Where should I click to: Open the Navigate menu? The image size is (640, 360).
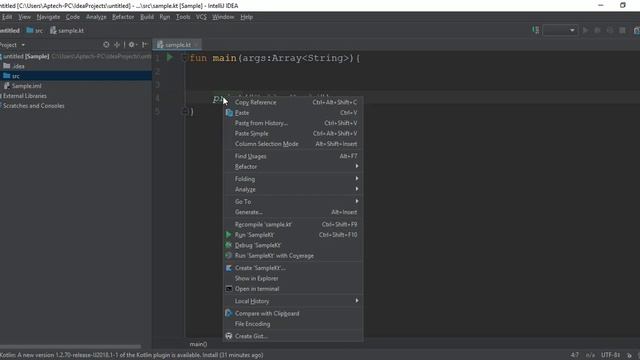(48, 17)
